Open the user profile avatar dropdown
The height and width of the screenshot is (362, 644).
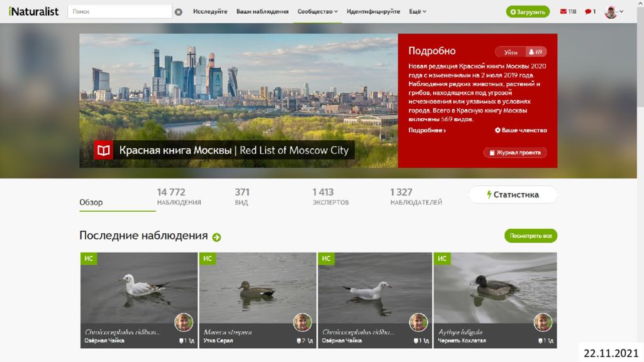pos(614,12)
